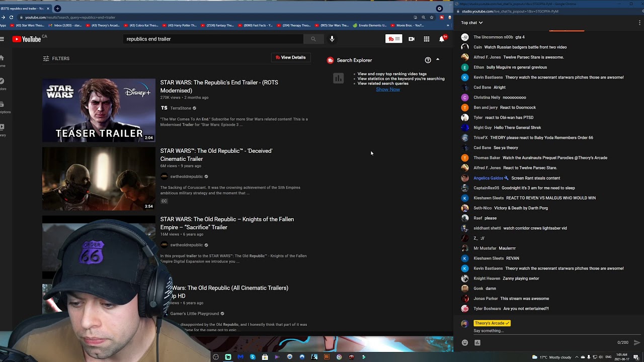Open the Old Republic All Cinematic Trailers title
This screenshot has height=362, width=644.
[x=229, y=292]
